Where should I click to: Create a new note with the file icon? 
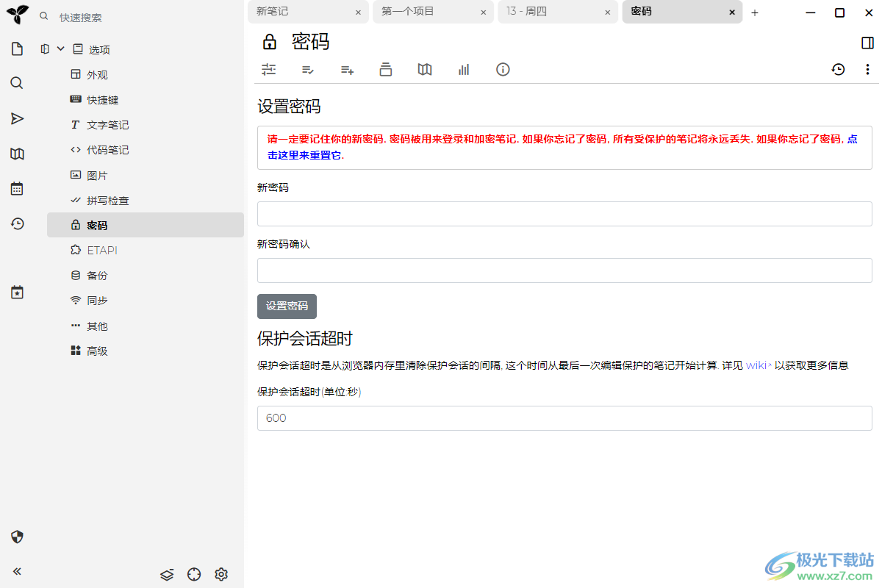17,49
